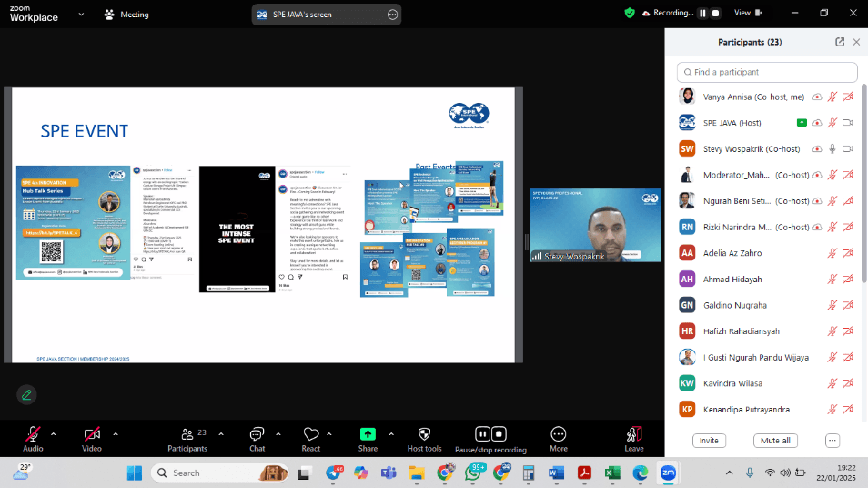Open Microsoft Teams from the taskbar
This screenshot has width=868, height=488.
pyautogui.click(x=389, y=473)
